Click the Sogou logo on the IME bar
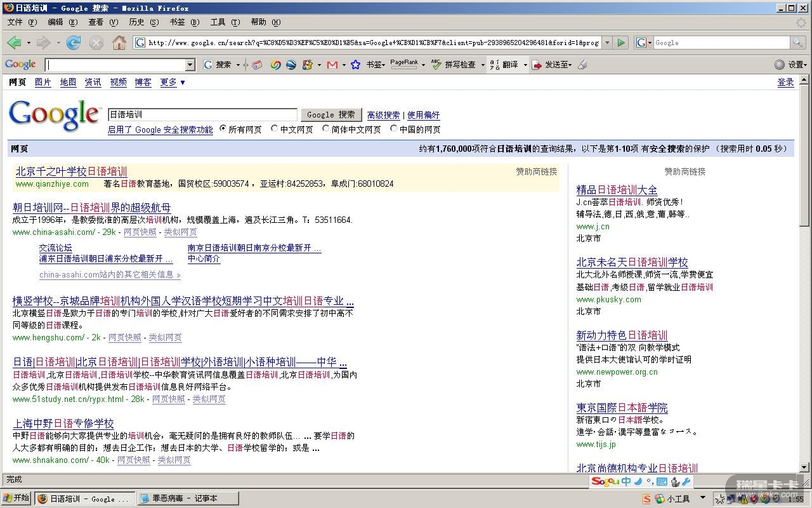The height and width of the screenshot is (508, 812). tap(605, 482)
